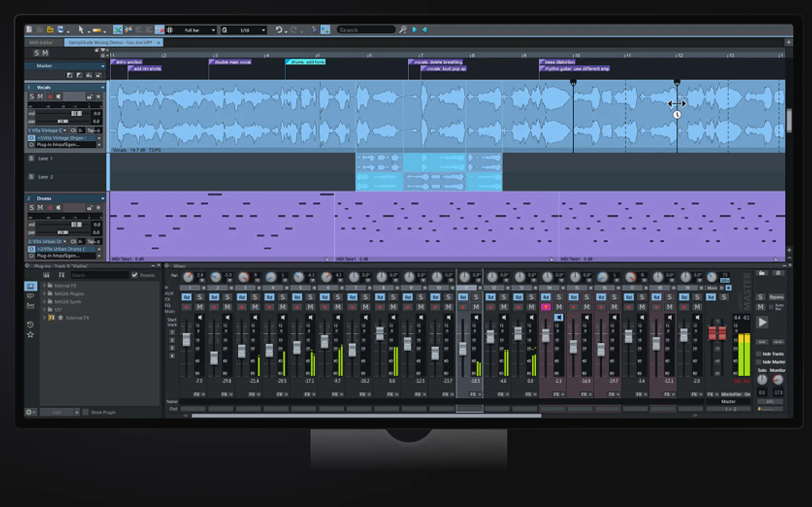Click the magnifier icon next to Search
Screen dimensions: 812x507
403,30
